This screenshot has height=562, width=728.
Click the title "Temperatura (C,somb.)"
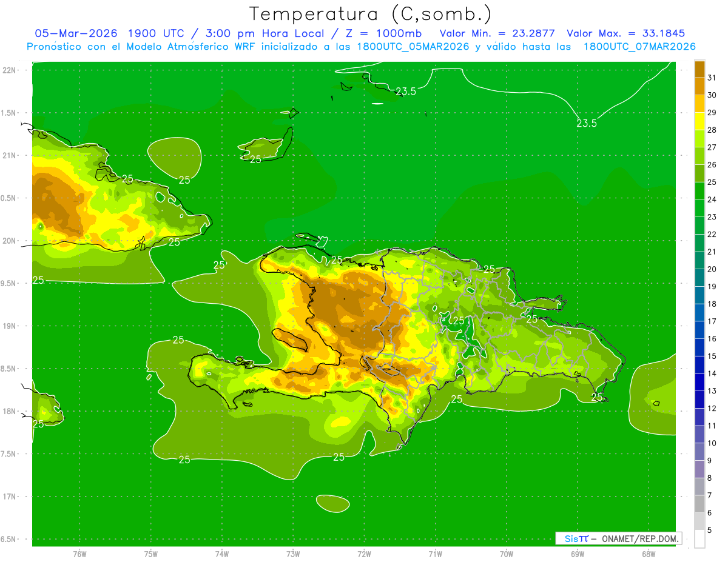[370, 14]
